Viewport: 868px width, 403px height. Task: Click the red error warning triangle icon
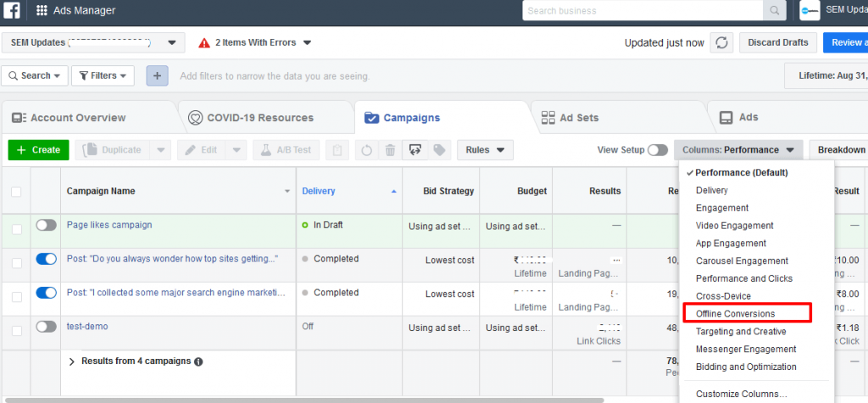tap(204, 42)
